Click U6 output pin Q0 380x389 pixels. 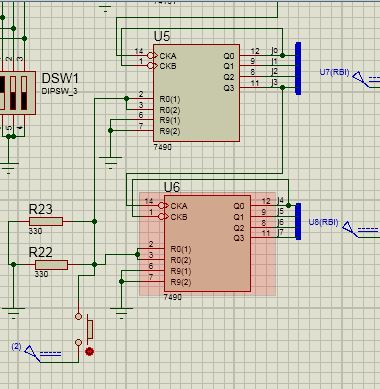[261, 206]
